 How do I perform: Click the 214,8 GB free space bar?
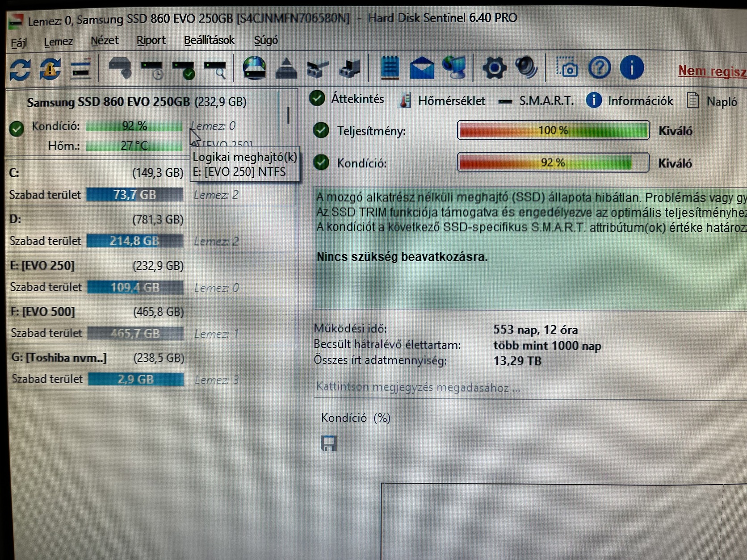pos(134,241)
